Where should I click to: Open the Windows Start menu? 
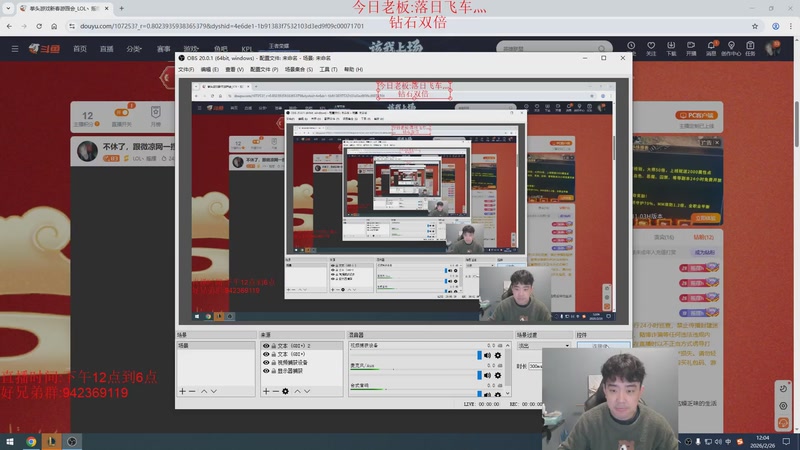pyautogui.click(x=10, y=442)
